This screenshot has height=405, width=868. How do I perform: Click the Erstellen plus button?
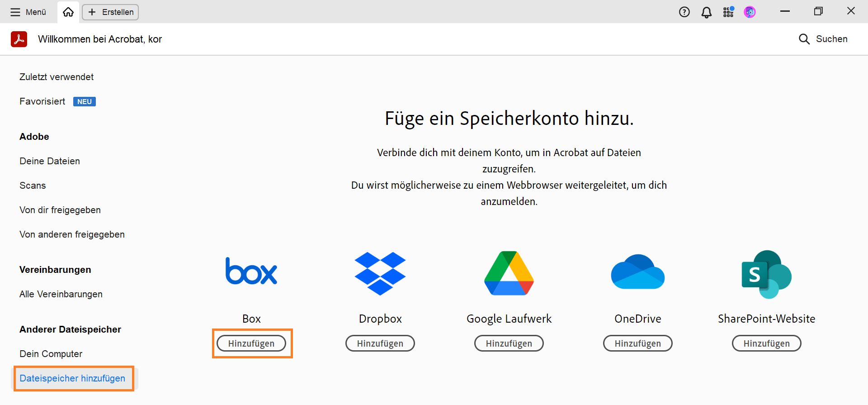(110, 12)
